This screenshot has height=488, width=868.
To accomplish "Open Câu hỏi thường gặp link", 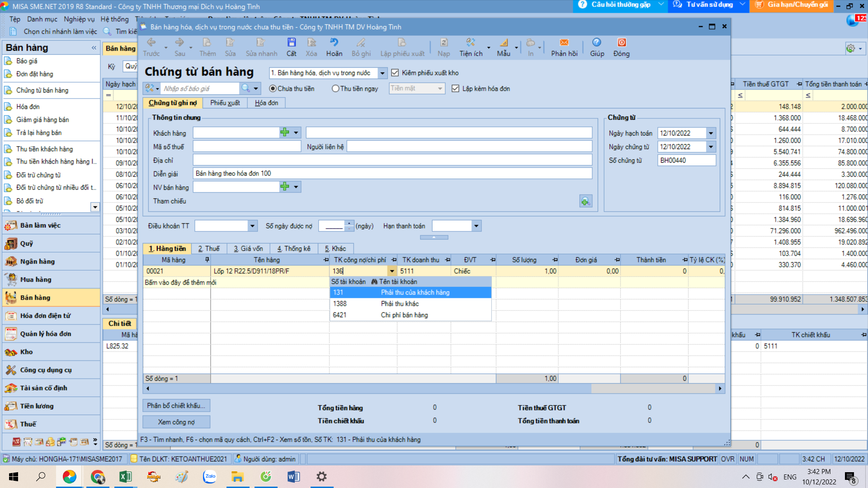I will click(621, 5).
